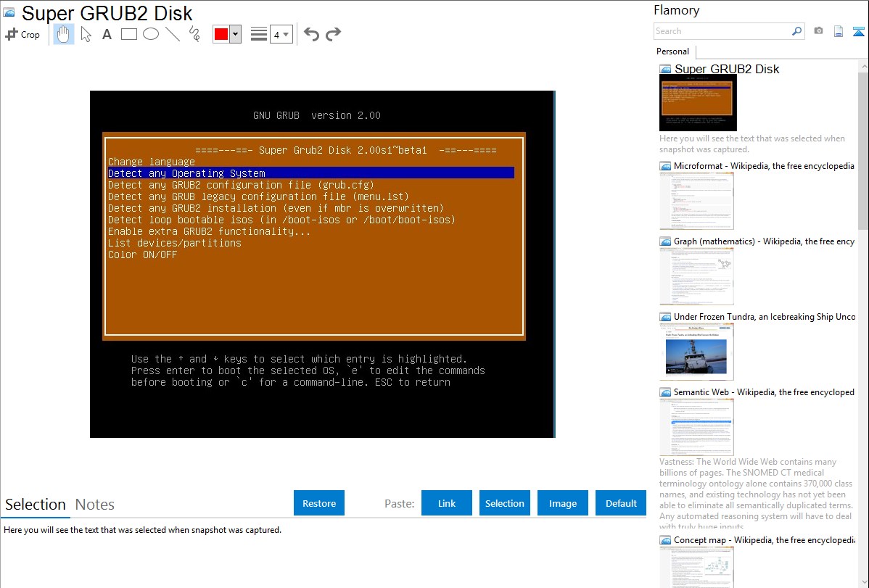Click the red color swatch
869x588 pixels.
tap(221, 34)
